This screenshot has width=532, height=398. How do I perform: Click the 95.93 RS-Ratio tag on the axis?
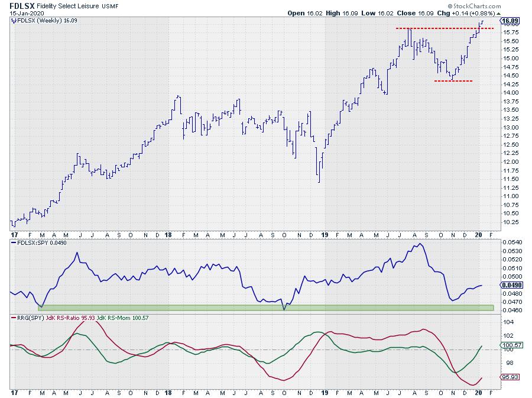pos(510,377)
